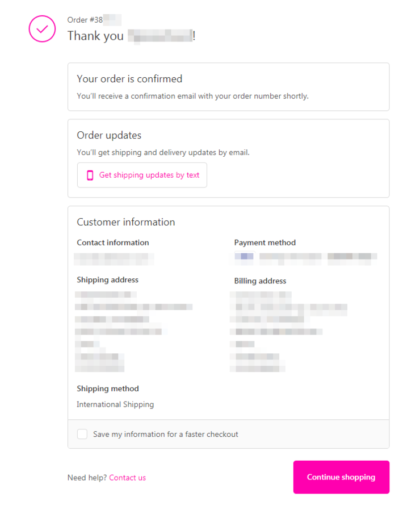The height and width of the screenshot is (522, 420).
Task: Click the 'Customer information' heading
Action: (125, 222)
